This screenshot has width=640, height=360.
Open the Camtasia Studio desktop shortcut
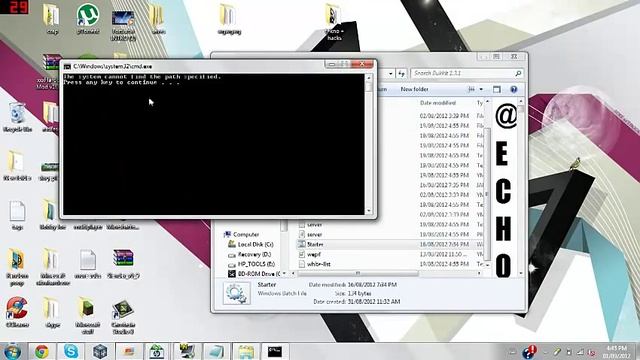click(x=123, y=317)
